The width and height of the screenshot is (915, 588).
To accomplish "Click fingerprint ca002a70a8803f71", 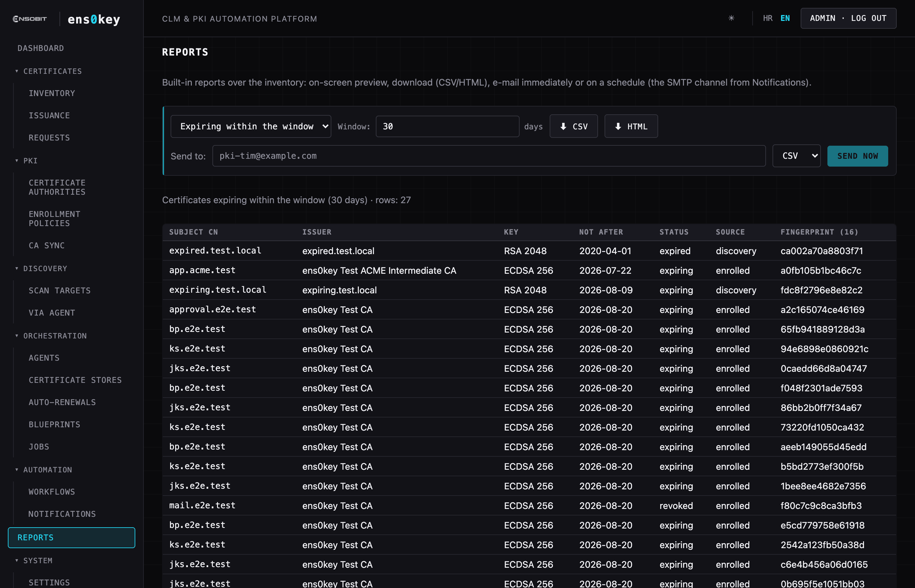I will tap(822, 251).
